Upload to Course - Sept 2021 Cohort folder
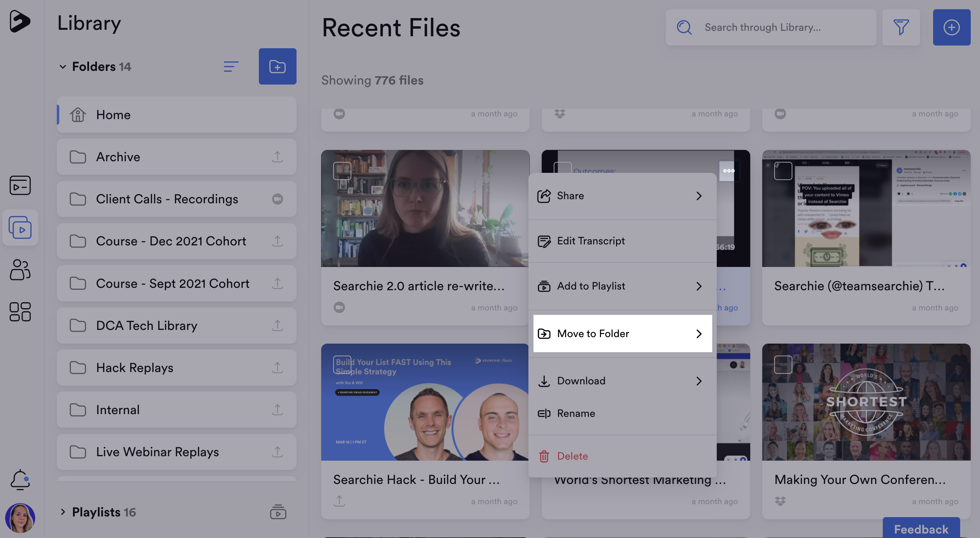 [277, 283]
